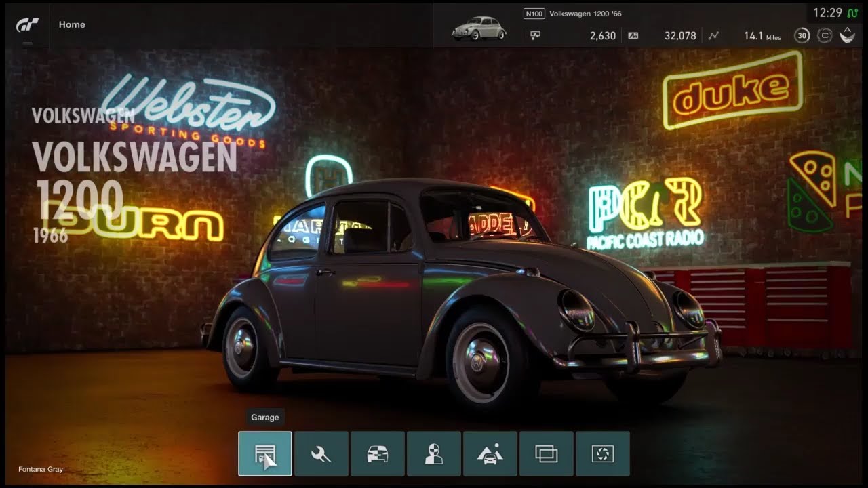Open the camera shutter photo tile
This screenshot has width=868, height=488.
pos(602,453)
